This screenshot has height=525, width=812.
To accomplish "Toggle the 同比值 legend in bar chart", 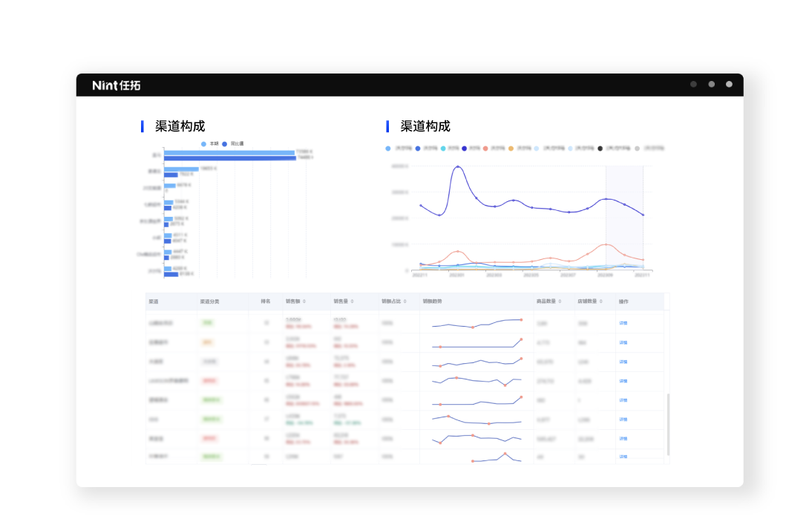I will coord(233,144).
